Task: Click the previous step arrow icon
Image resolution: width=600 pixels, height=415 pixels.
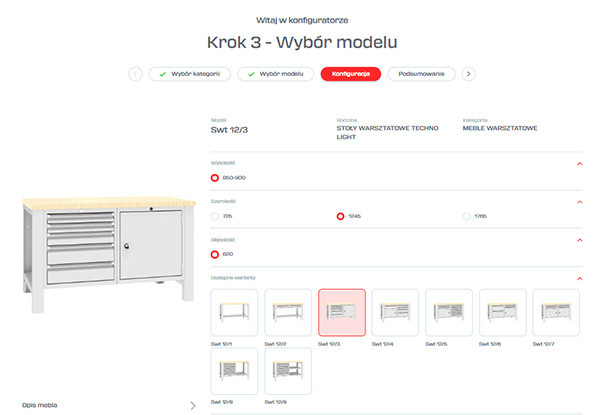Action: click(x=135, y=74)
